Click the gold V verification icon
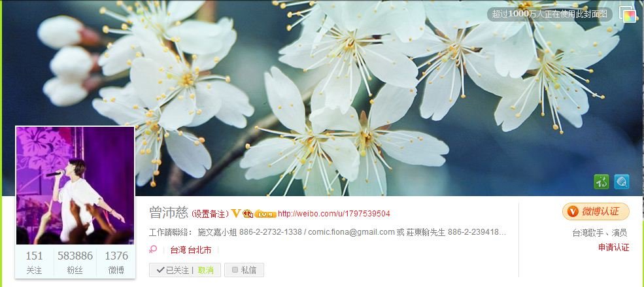Viewport: 644px width, 287px height. click(x=236, y=213)
